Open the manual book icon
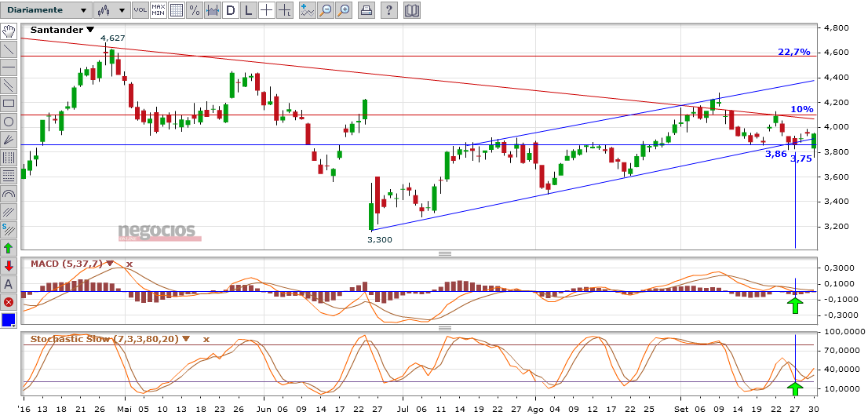The height and width of the screenshot is (419, 868). (x=412, y=10)
